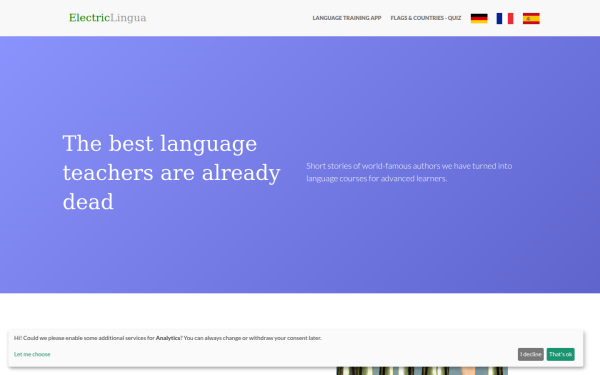Image resolution: width=600 pixels, height=375 pixels.
Task: Click the "Short stories of world-famous authors" paragraph
Action: [409, 172]
